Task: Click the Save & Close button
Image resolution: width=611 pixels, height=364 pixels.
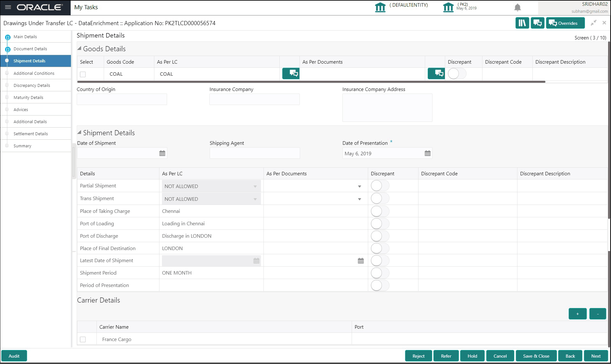Action: pos(536,356)
